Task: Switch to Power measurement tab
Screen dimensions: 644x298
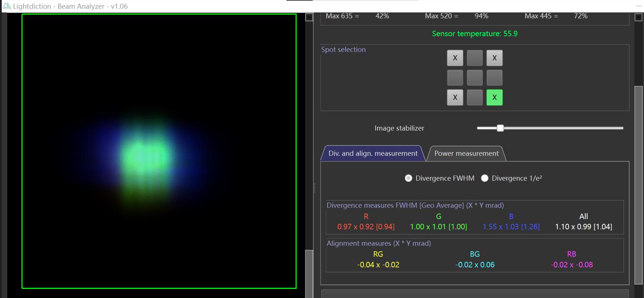Action: click(466, 154)
